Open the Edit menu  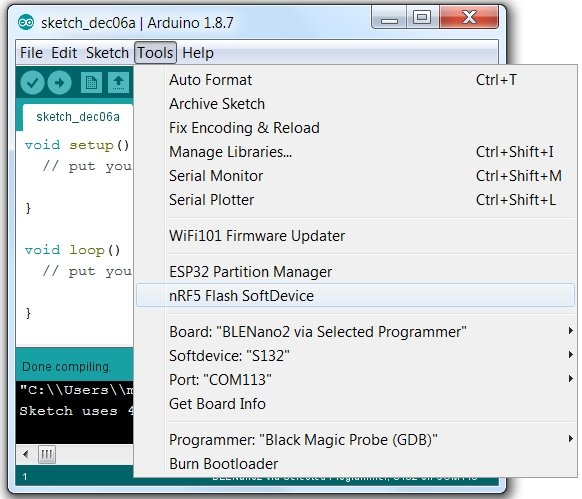coord(64,53)
